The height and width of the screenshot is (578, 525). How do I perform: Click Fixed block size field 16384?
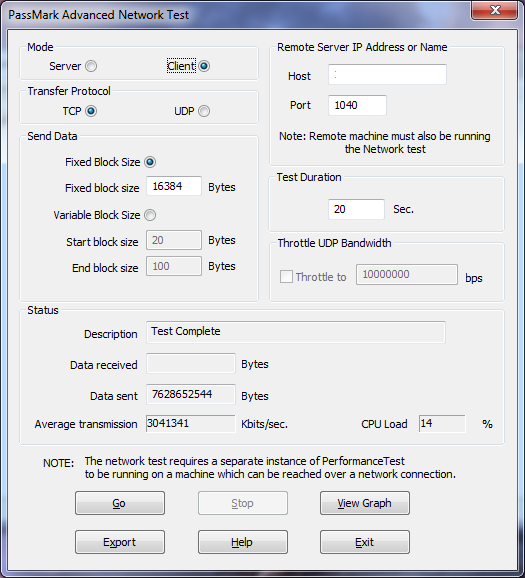(174, 186)
